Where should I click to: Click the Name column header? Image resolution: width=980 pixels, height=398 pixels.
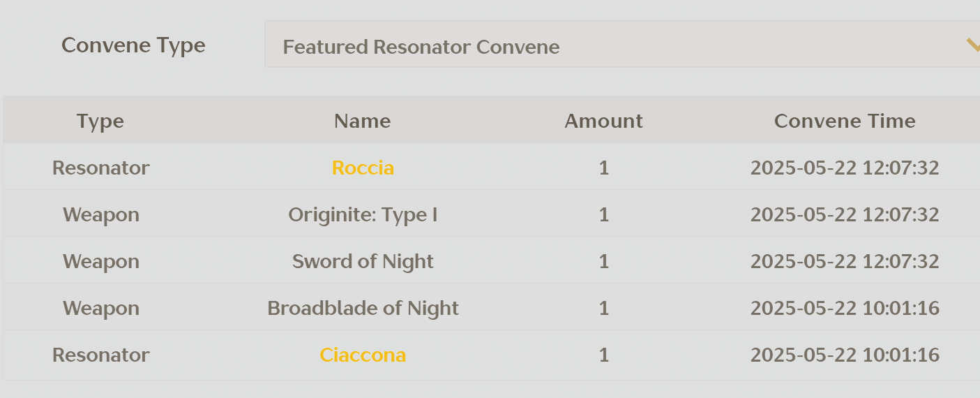[362, 121]
